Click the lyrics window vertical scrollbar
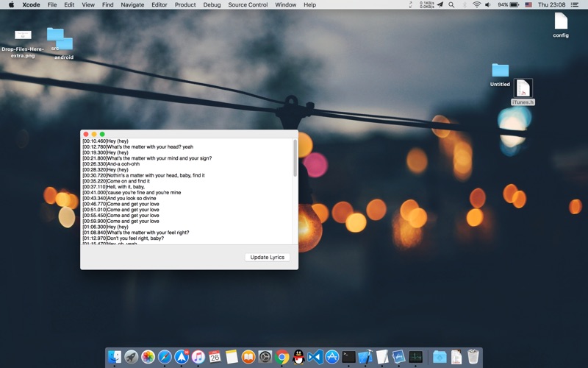The height and width of the screenshot is (368, 588). pos(295,158)
